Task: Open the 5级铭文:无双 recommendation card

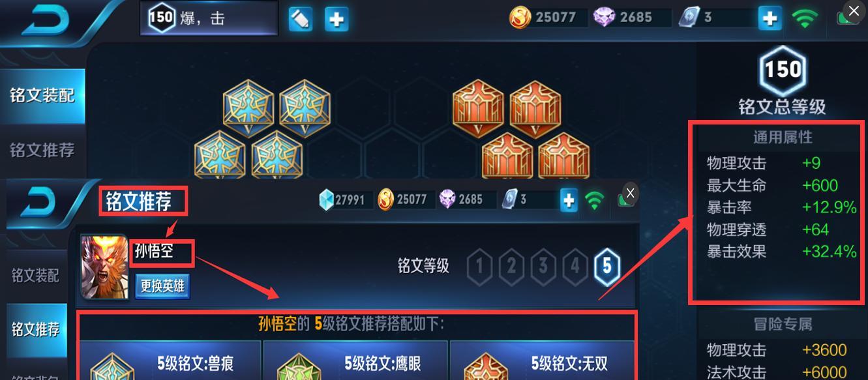Action: coord(542,360)
